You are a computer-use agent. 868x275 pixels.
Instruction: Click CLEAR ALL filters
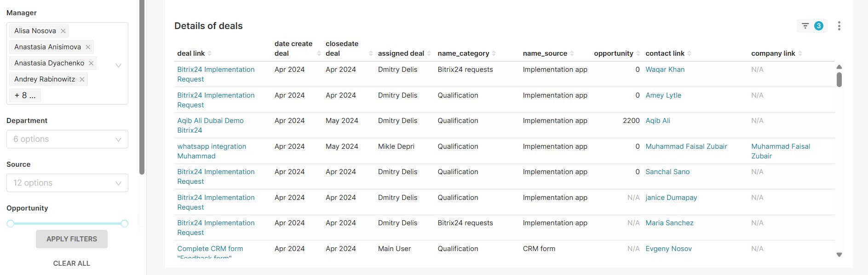pyautogui.click(x=72, y=263)
